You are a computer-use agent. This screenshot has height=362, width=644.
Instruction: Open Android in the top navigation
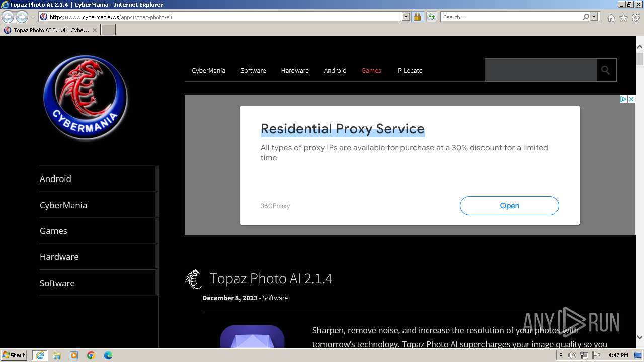point(335,70)
